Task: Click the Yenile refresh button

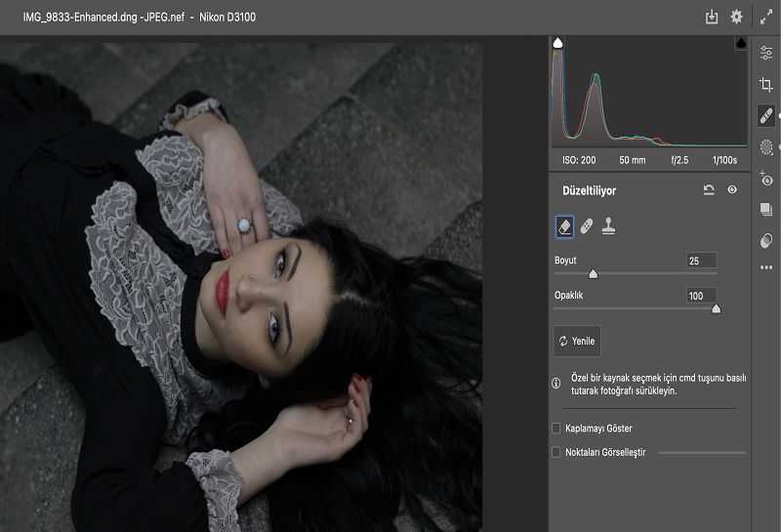Action: click(x=577, y=342)
